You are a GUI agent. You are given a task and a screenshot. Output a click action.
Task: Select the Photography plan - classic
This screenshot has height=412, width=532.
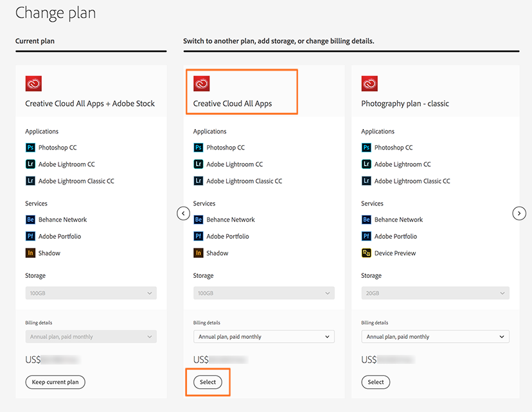point(376,382)
